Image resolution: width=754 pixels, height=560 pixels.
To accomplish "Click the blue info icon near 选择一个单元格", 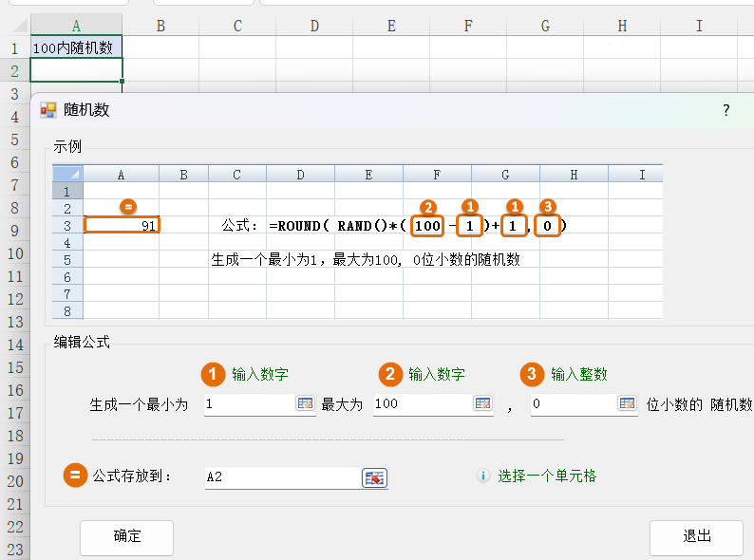I will (482, 476).
